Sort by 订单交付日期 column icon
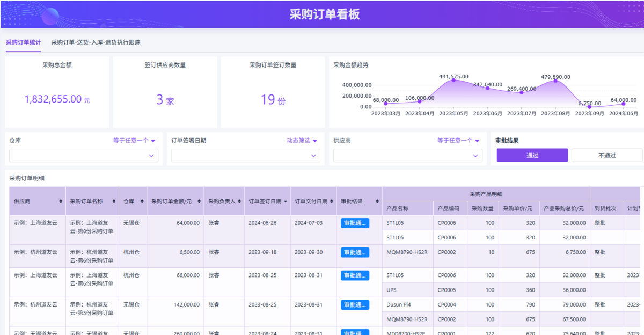The height and width of the screenshot is (335, 644). 331,201
